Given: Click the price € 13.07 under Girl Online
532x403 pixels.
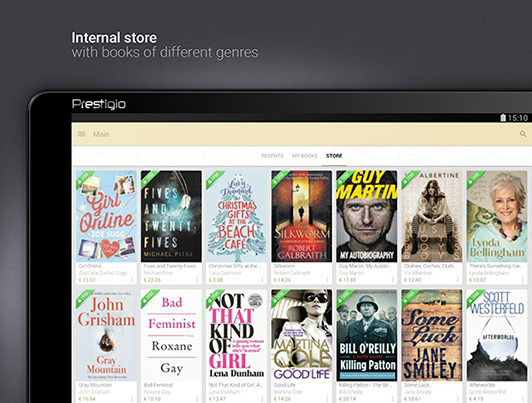Looking at the screenshot, I should pos(87,280).
